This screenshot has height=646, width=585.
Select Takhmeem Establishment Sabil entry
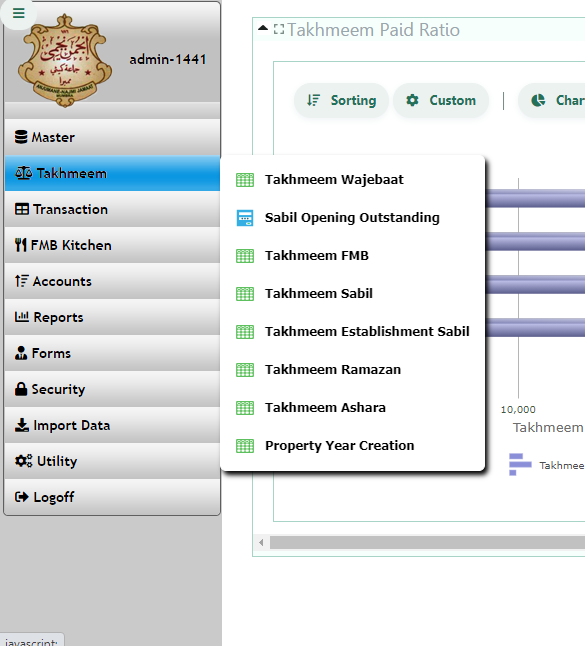pos(352,332)
